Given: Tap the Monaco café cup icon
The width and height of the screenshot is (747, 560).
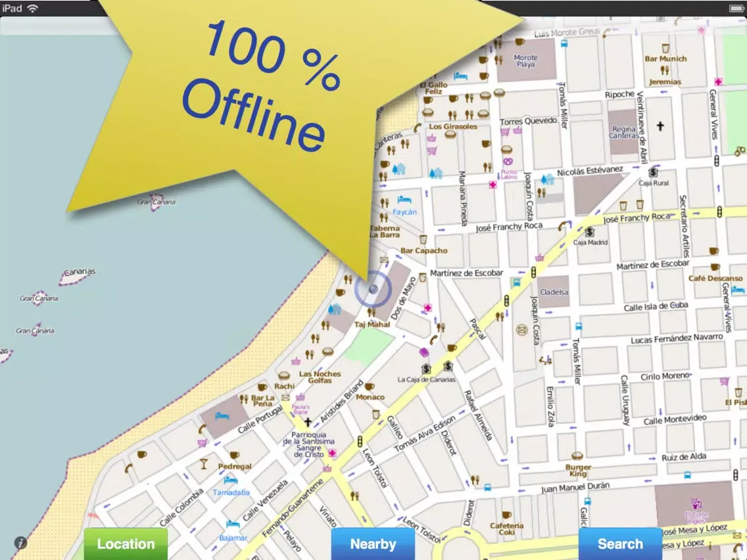Looking at the screenshot, I should (369, 386).
